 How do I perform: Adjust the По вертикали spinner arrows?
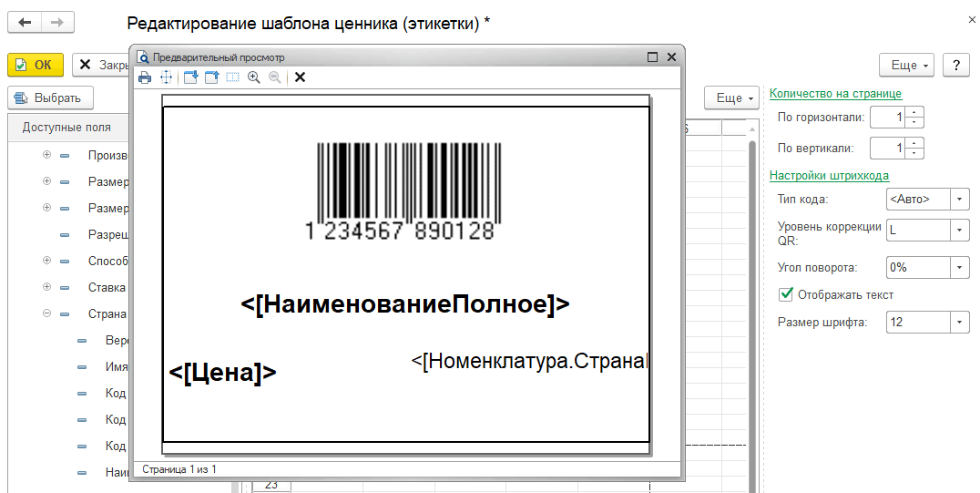point(914,148)
